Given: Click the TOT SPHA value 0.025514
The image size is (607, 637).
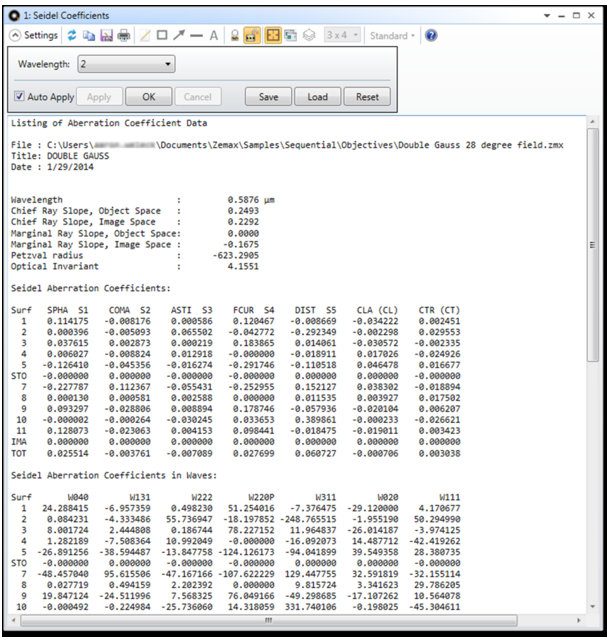Looking at the screenshot, I should [x=67, y=453].
